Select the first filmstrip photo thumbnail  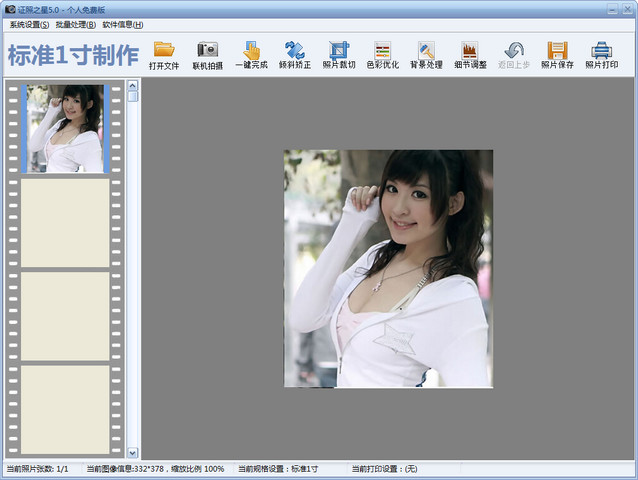pos(65,129)
